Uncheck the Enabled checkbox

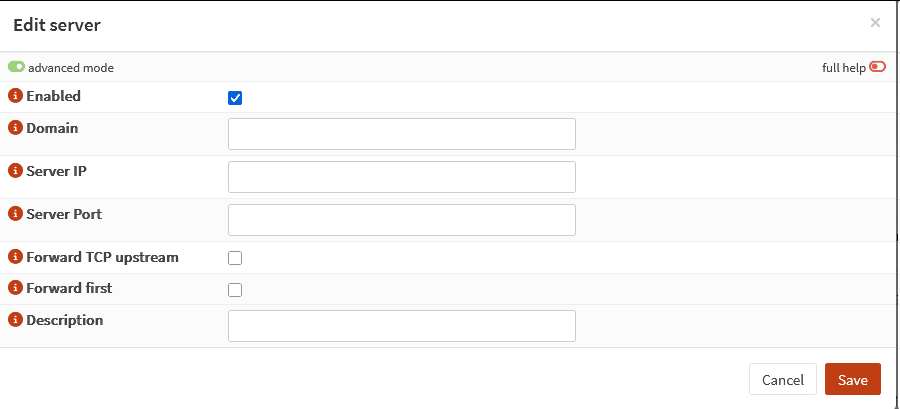coord(235,98)
